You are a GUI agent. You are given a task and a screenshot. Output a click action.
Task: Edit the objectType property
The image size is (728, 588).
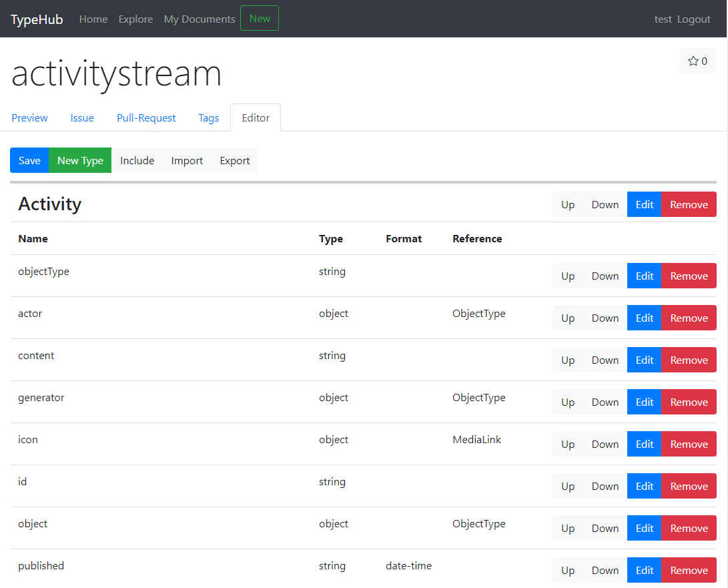(x=645, y=276)
